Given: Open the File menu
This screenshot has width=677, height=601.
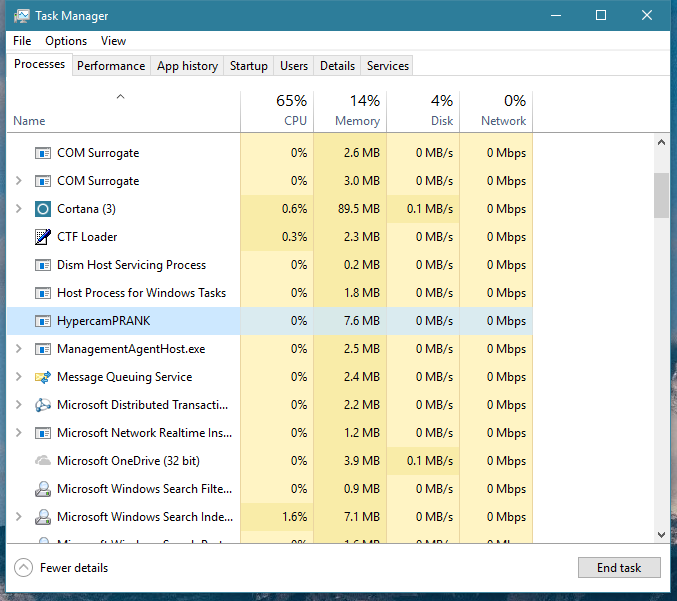Looking at the screenshot, I should pos(22,41).
